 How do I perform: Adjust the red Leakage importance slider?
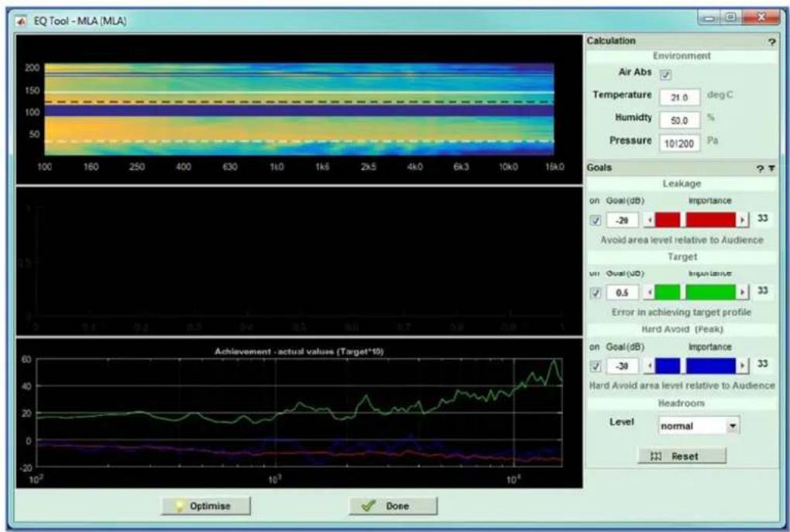tap(696, 220)
